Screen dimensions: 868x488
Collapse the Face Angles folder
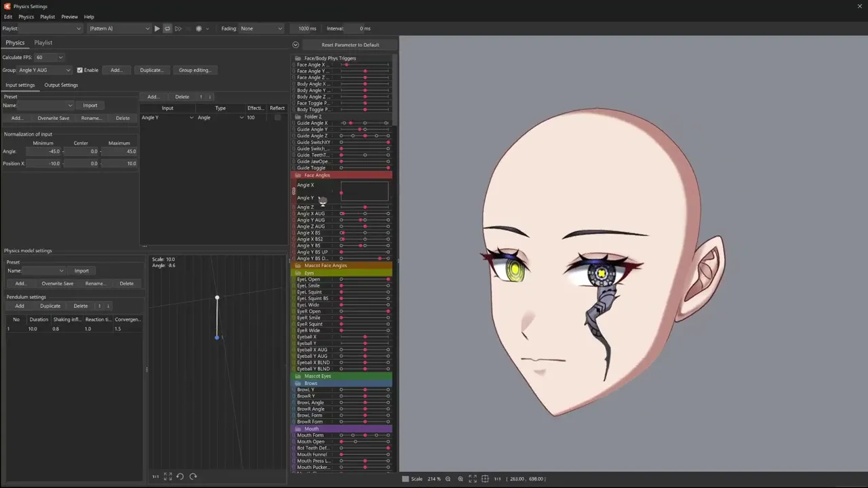(x=298, y=175)
